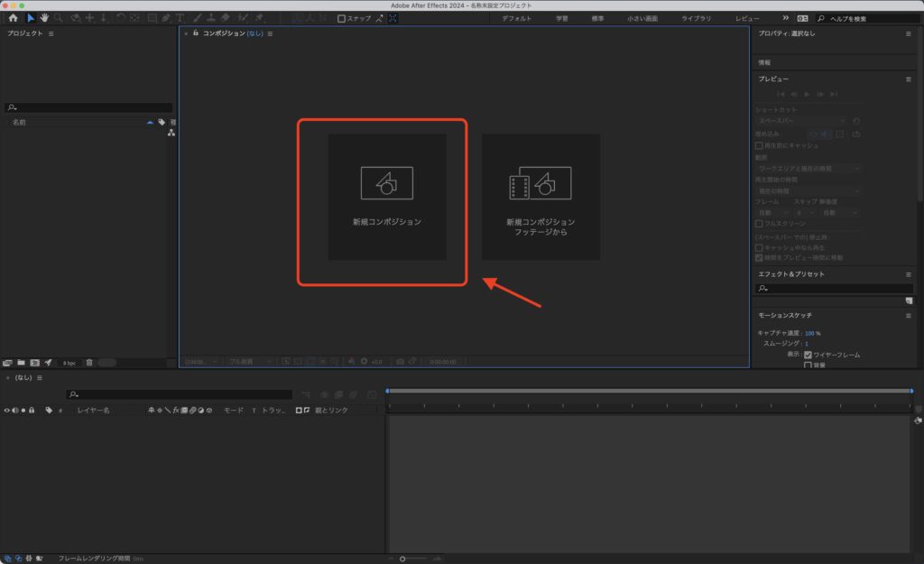924x564 pixels.
Task: Click new composition icon at Project panel bottom
Action: pos(35,363)
